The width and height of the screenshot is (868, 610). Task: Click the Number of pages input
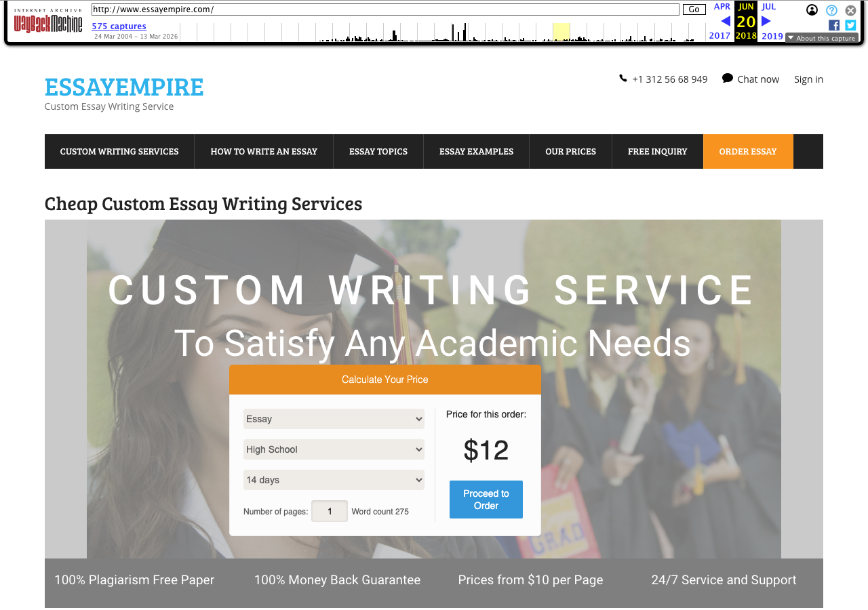[x=330, y=511]
